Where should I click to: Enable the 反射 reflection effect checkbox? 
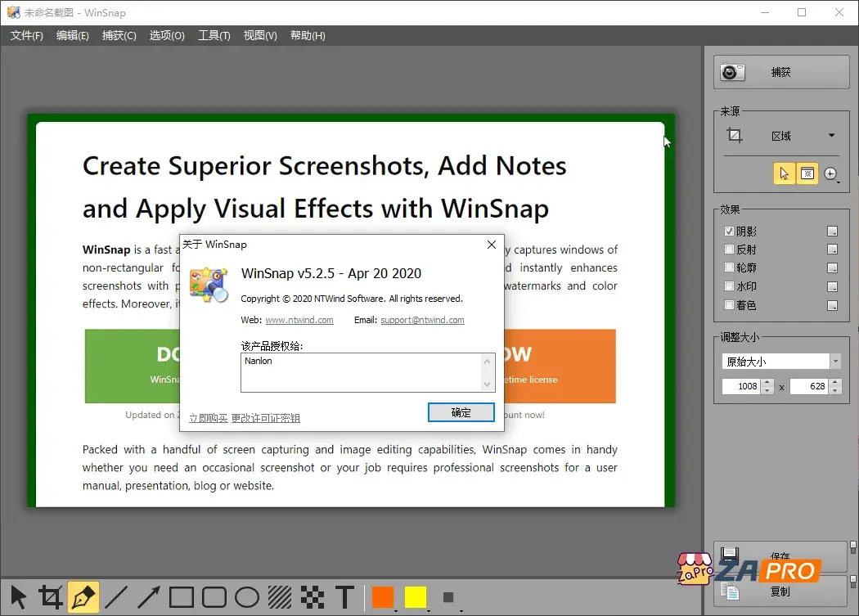pos(730,250)
